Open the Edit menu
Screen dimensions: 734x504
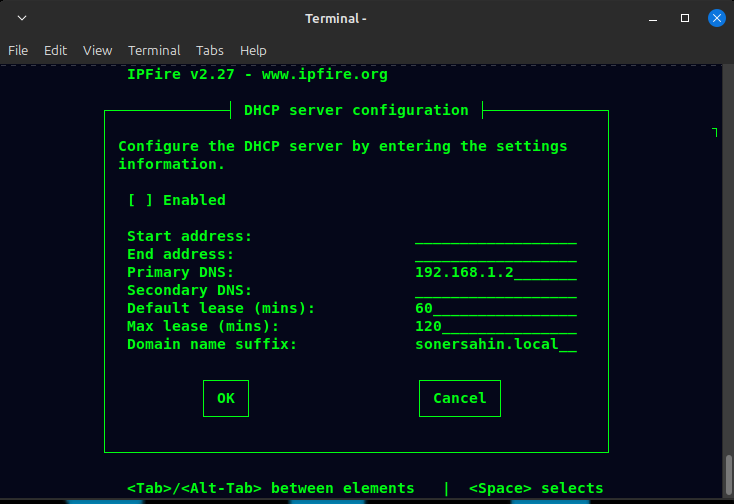coord(55,50)
